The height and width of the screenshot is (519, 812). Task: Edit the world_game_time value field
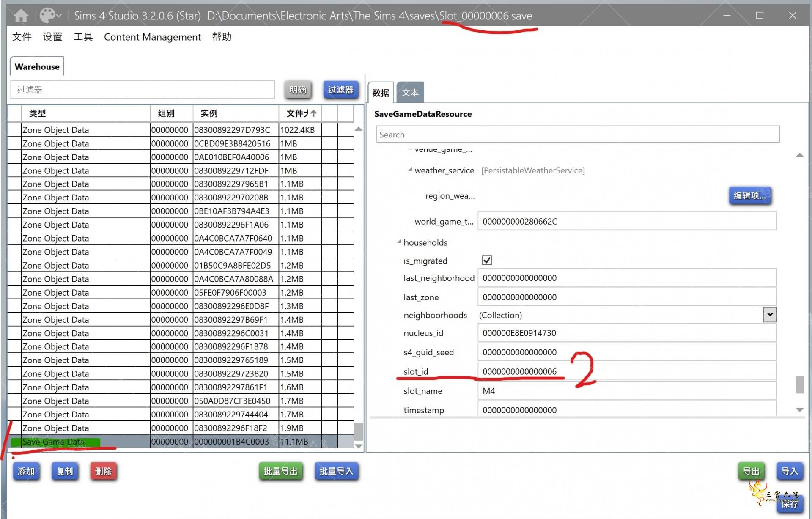(627, 221)
